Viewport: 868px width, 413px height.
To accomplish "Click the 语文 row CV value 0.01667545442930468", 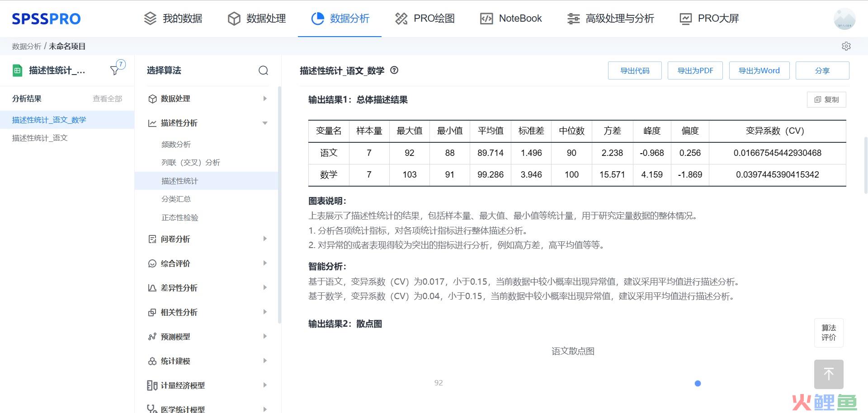I will [x=777, y=153].
